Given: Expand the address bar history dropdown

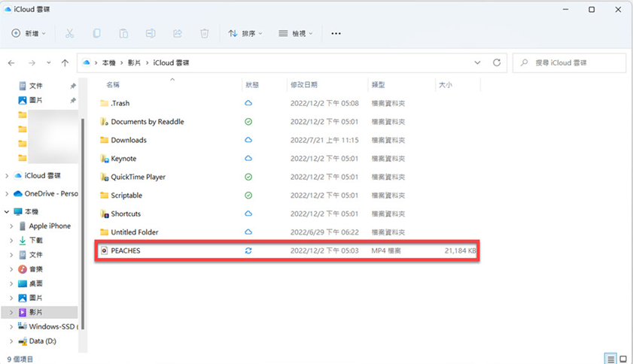Looking at the screenshot, I should (x=478, y=62).
